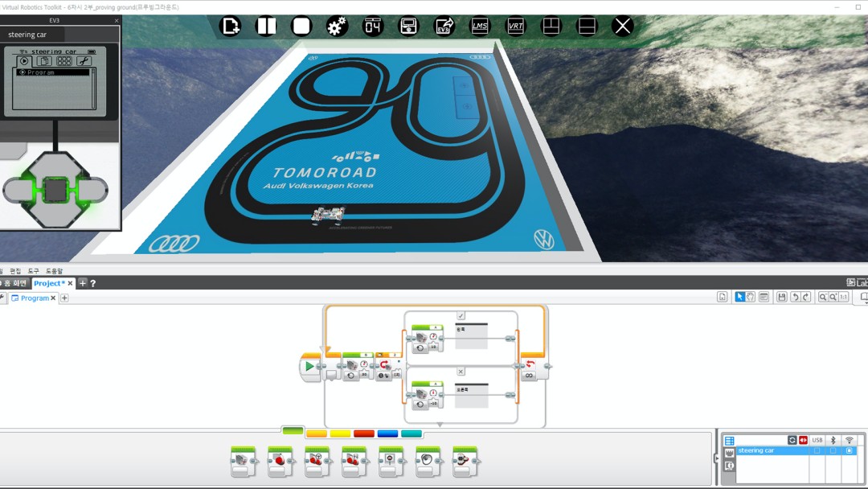Switch to the 홈 화면 lobby tab
Screen dimensions: 868x489
14,283
